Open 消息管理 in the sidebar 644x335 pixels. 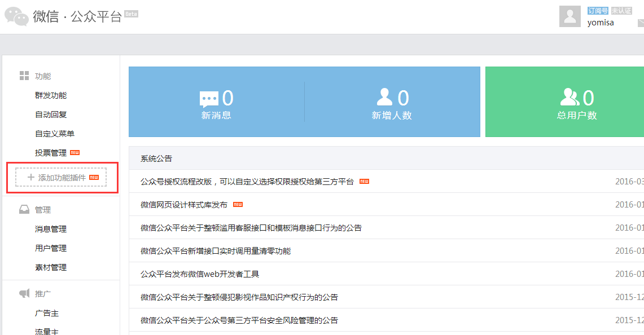click(x=51, y=229)
